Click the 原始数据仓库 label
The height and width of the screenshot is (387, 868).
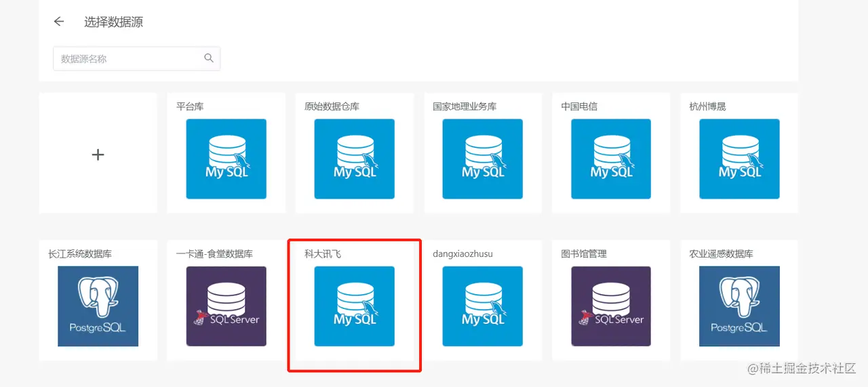pos(332,106)
